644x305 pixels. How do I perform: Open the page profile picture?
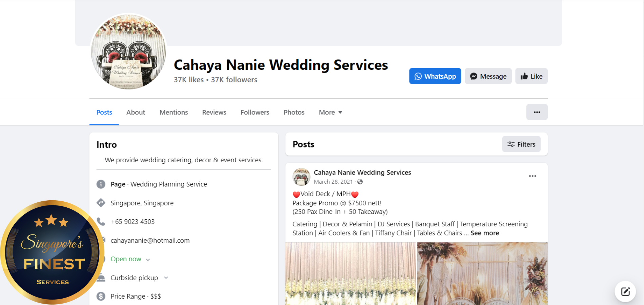pyautogui.click(x=128, y=52)
